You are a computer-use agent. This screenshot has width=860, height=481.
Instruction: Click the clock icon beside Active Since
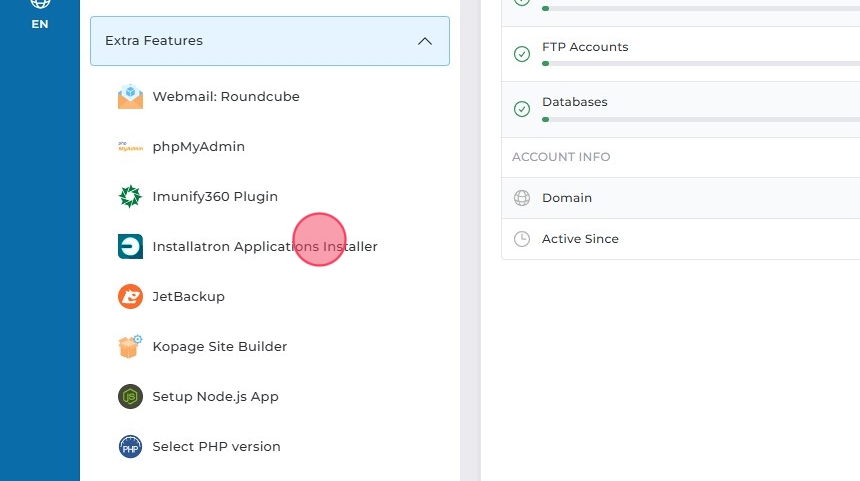point(521,239)
